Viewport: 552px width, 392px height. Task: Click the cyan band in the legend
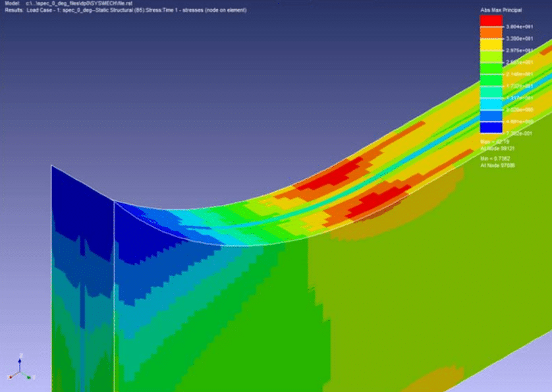(x=491, y=104)
